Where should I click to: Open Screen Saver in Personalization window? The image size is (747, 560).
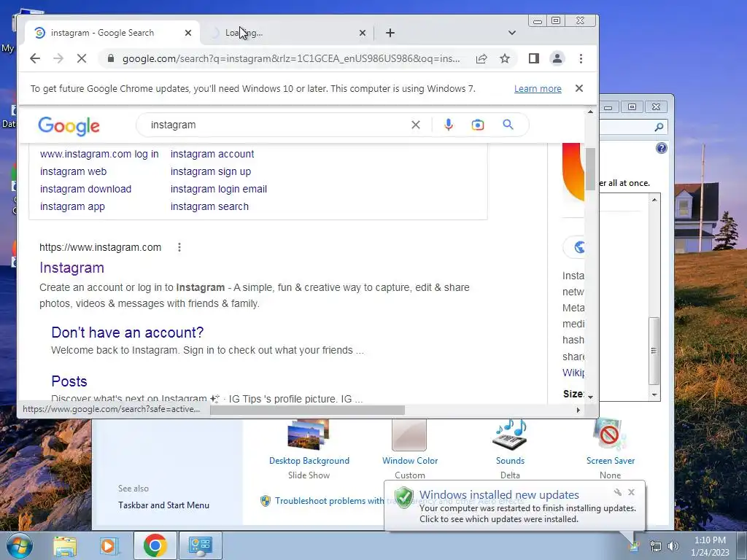coord(611,448)
